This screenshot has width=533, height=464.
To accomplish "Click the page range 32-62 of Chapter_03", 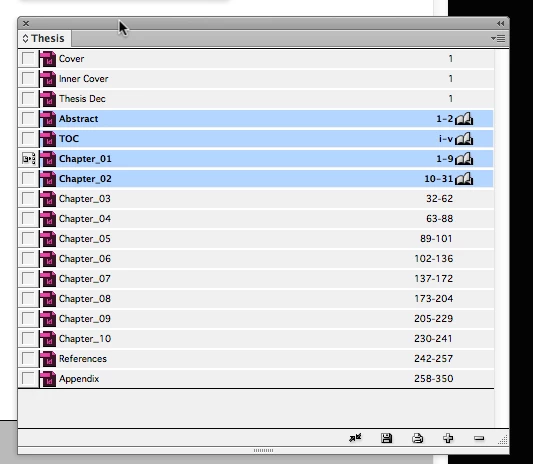I will pyautogui.click(x=440, y=199).
